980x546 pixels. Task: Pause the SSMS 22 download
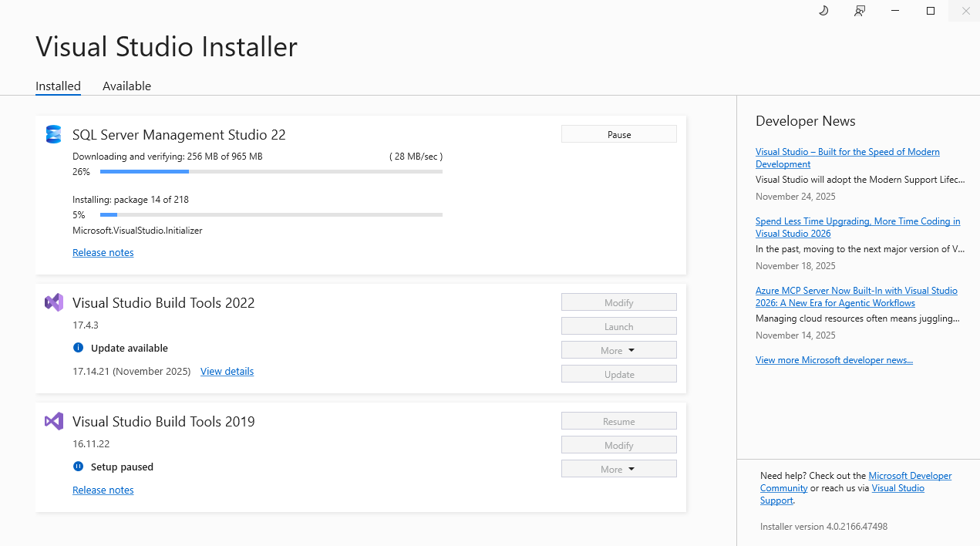coord(618,133)
